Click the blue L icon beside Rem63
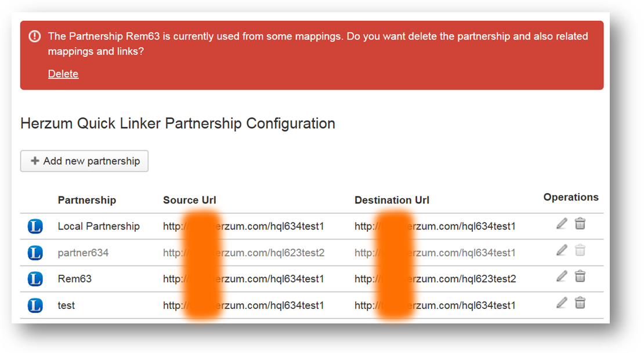 (x=35, y=279)
